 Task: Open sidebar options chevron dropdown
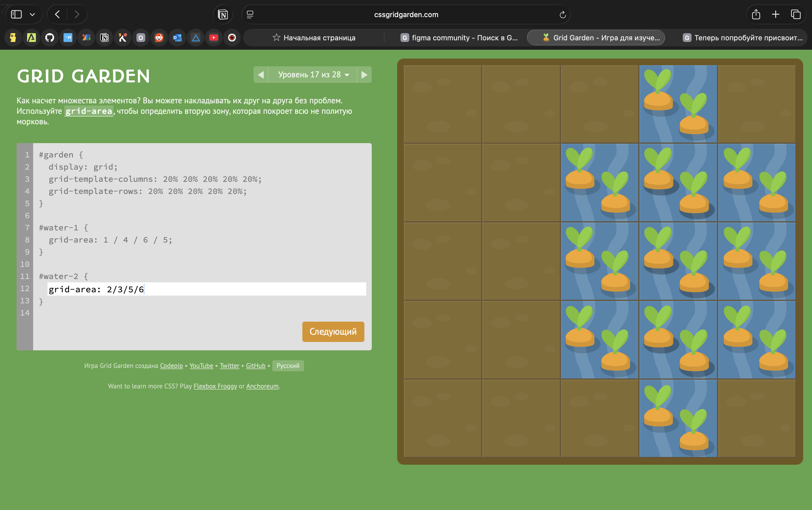click(32, 14)
